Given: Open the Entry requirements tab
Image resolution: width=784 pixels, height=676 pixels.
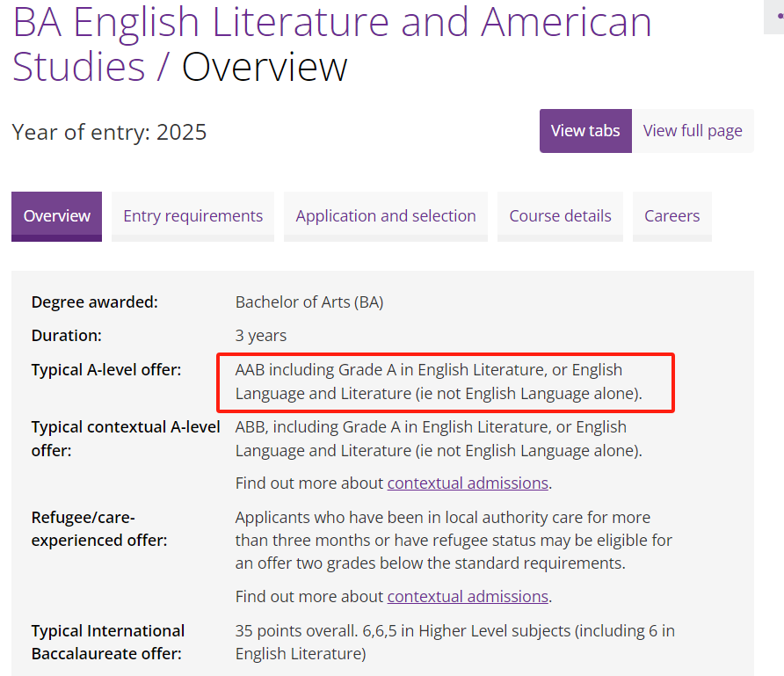Looking at the screenshot, I should [x=192, y=216].
